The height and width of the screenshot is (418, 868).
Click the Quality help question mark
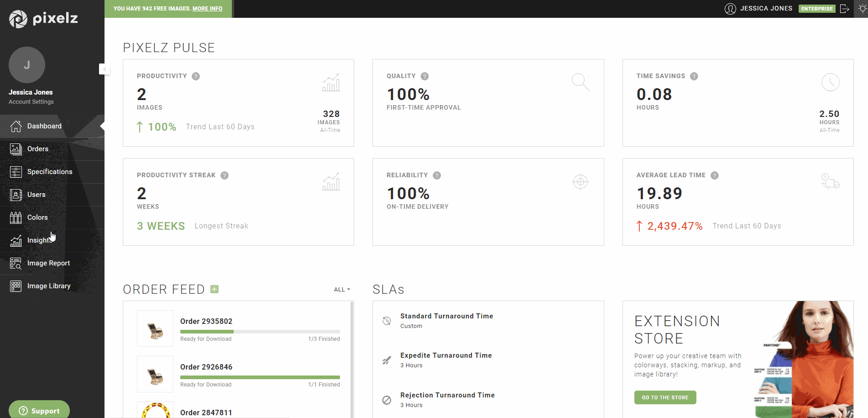[x=424, y=76]
